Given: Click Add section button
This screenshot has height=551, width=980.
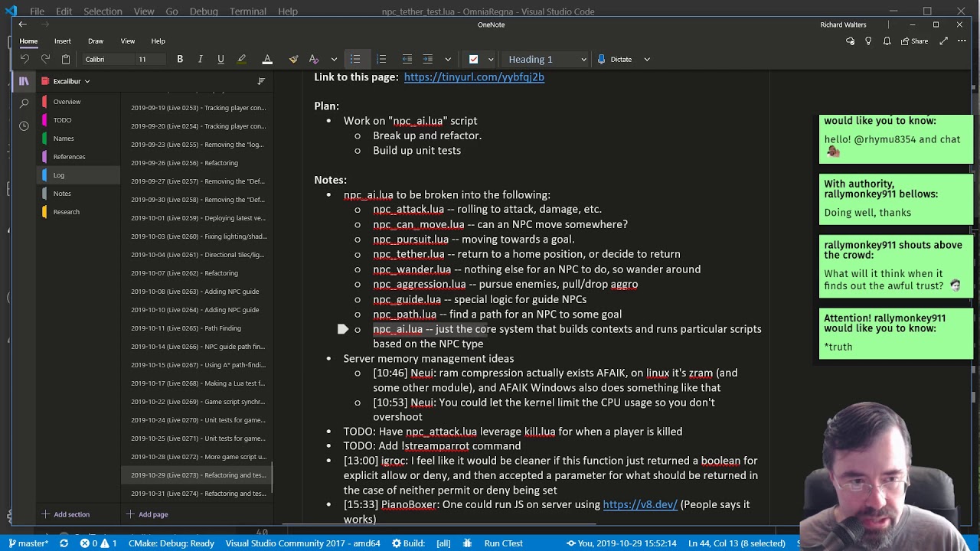Looking at the screenshot, I should pos(65,514).
